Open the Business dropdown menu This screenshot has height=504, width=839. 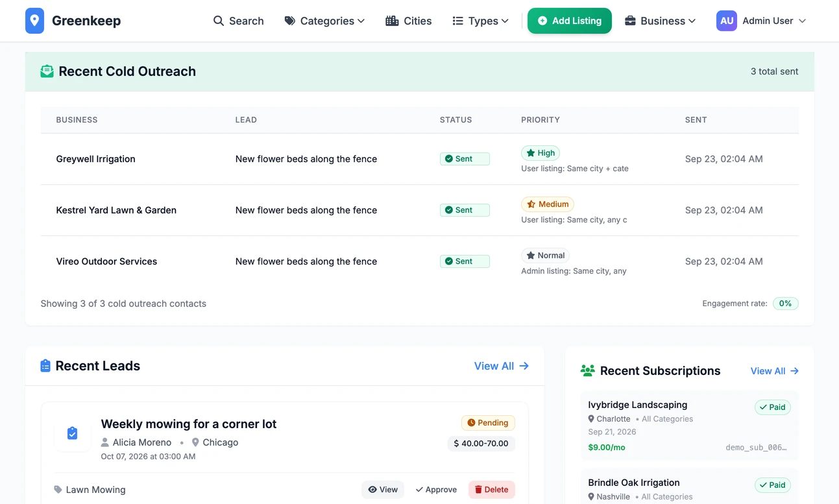[661, 21]
